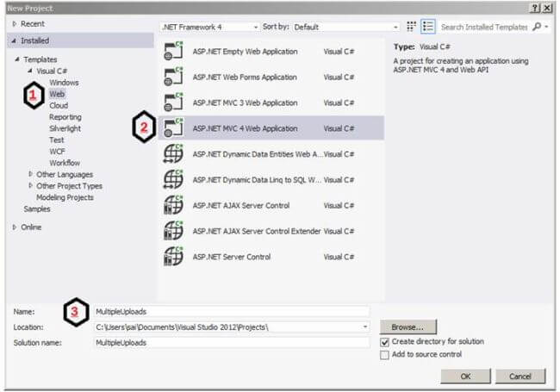
Task: Click the Dynamic Data Linq to SQL icon
Action: pyautogui.click(x=173, y=179)
